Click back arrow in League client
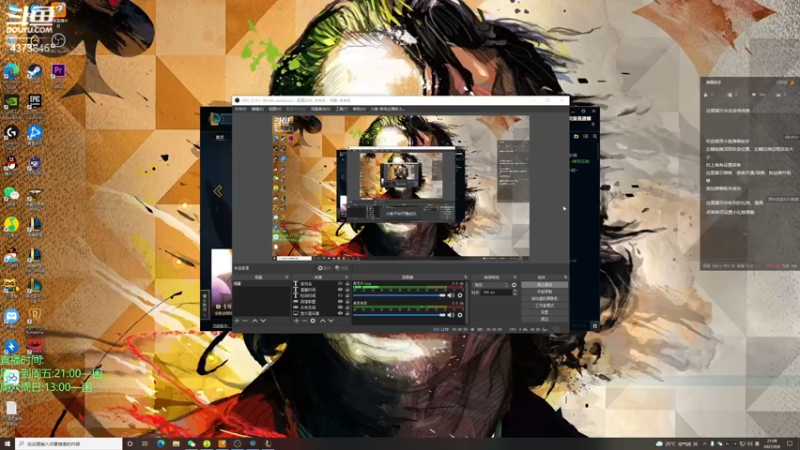Viewport: 800px width, 450px height. pos(218,191)
